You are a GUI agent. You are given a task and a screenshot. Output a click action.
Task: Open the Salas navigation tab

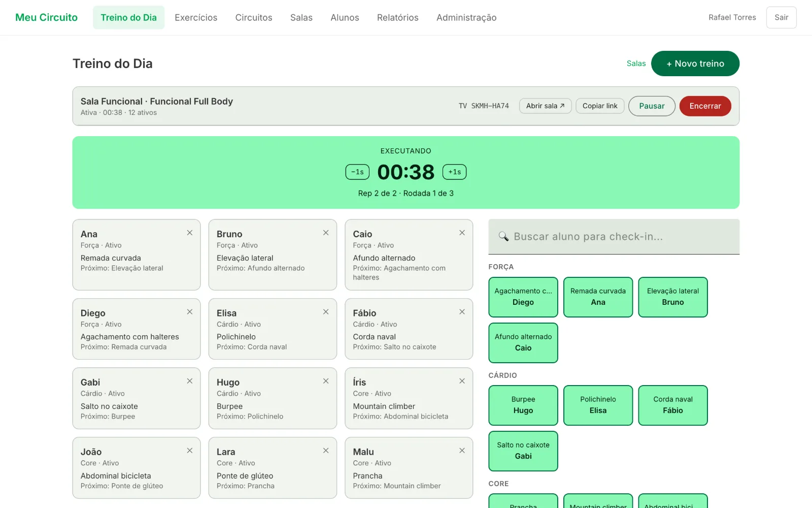click(x=301, y=17)
